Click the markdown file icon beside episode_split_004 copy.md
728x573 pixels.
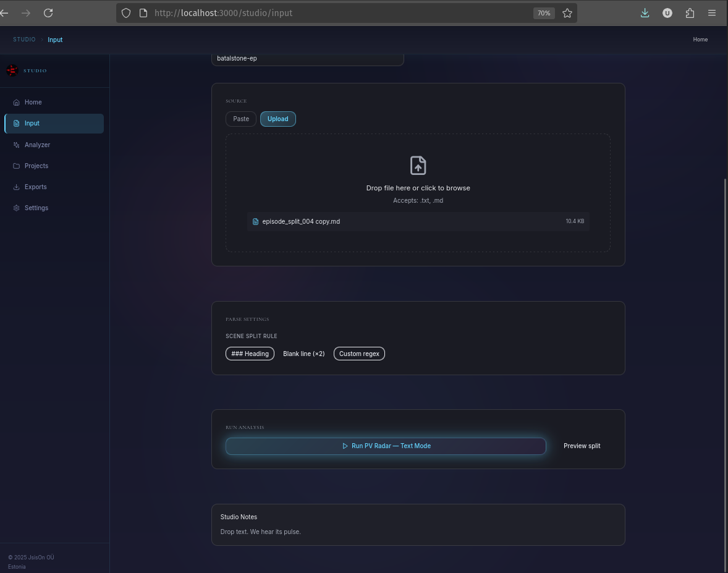pos(255,221)
